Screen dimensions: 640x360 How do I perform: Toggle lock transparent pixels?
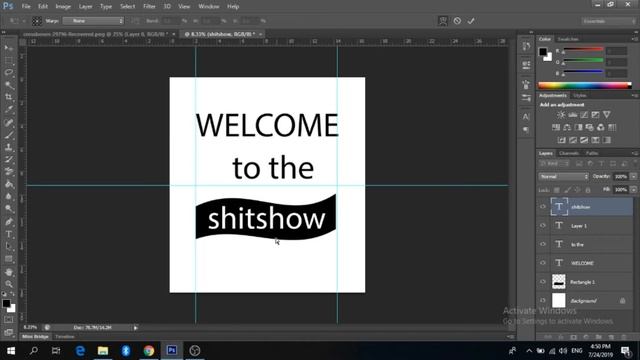click(557, 190)
